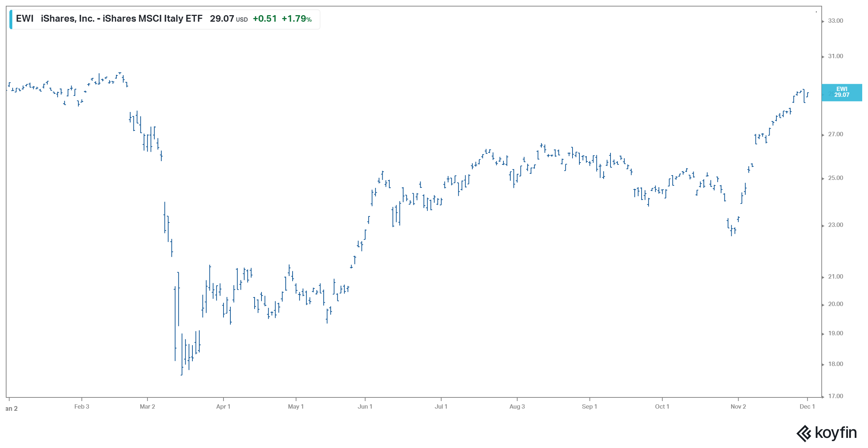Click the 31.00 price axis label
The image size is (868, 448).
click(835, 56)
